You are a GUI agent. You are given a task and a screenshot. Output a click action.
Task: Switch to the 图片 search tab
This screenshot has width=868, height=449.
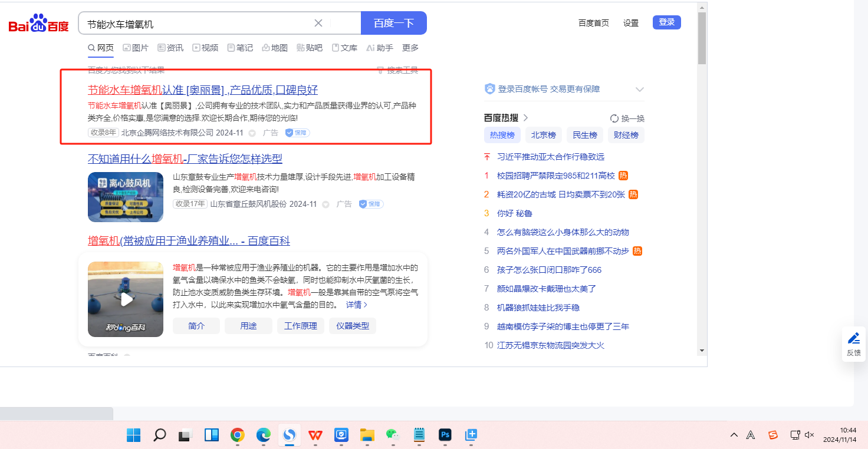(x=136, y=48)
